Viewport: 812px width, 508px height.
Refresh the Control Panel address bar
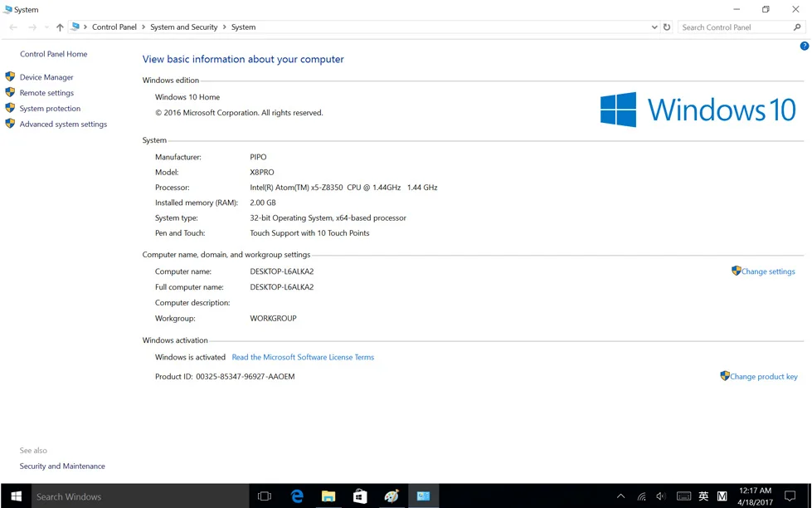(x=667, y=27)
